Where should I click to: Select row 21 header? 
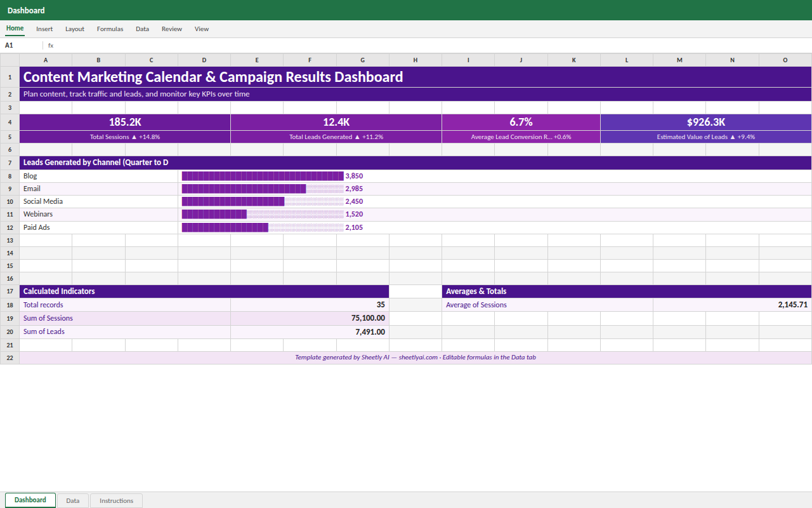[10, 345]
